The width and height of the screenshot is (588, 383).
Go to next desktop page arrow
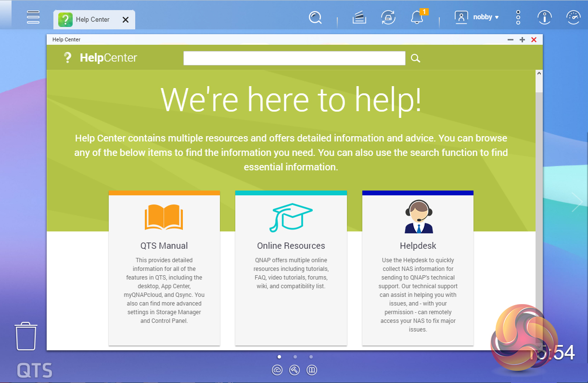(577, 202)
